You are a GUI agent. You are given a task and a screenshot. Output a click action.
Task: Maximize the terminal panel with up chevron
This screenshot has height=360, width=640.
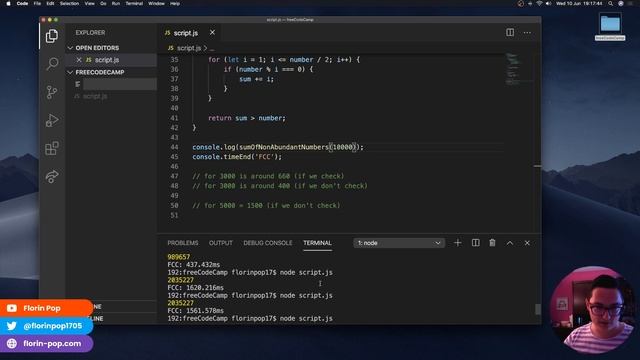(510, 243)
